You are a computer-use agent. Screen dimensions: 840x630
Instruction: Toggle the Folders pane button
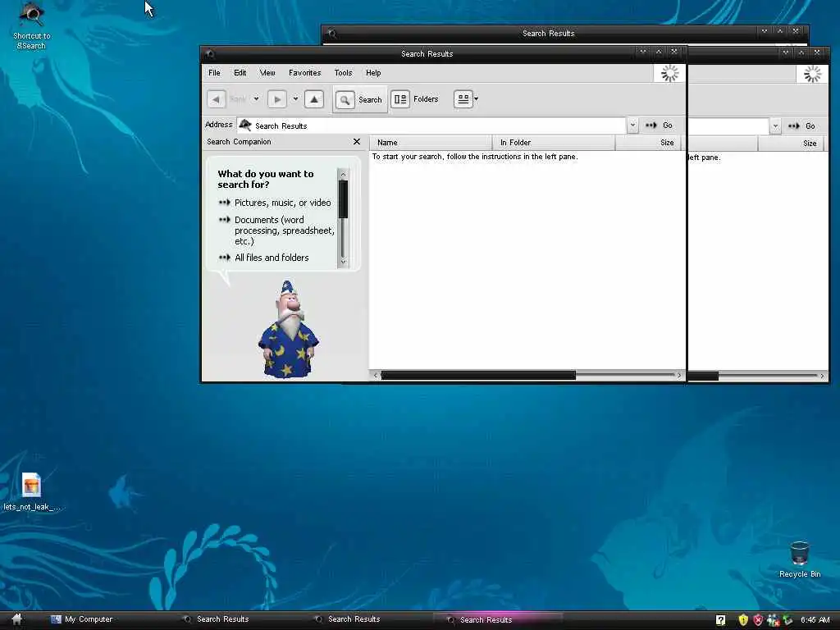(x=415, y=99)
